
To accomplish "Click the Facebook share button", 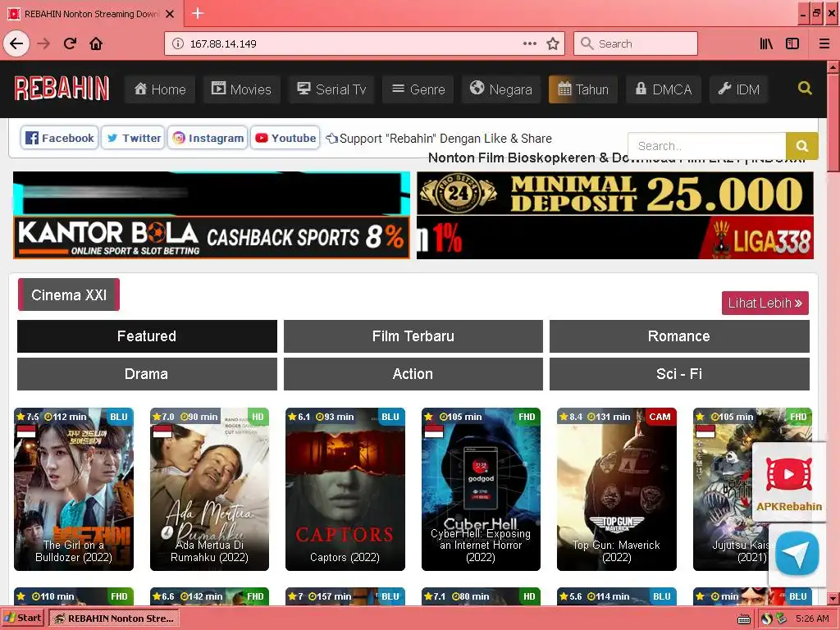I will 60,138.
